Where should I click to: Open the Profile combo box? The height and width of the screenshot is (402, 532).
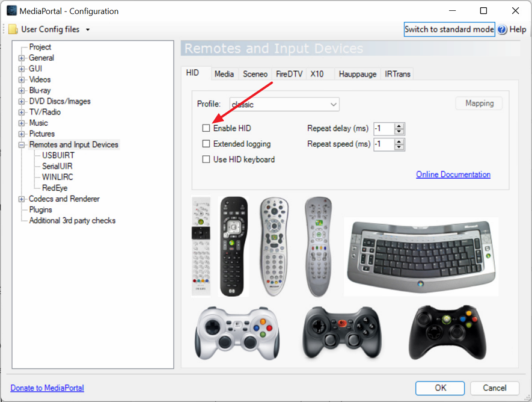284,104
